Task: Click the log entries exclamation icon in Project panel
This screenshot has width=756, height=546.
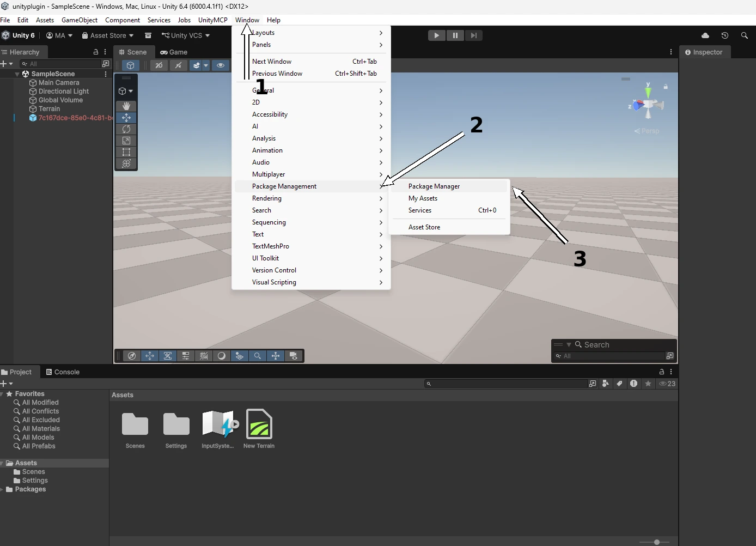Action: (x=633, y=384)
